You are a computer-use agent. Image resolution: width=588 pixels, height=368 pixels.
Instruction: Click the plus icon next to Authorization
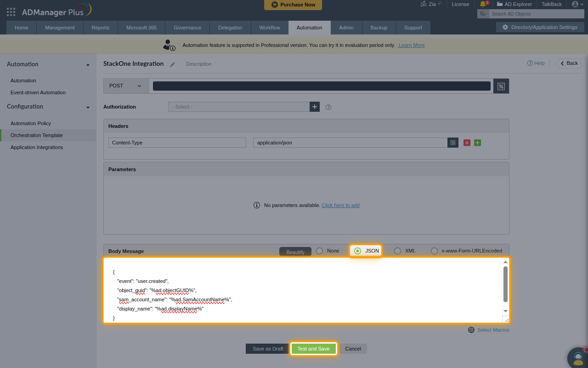(x=315, y=107)
